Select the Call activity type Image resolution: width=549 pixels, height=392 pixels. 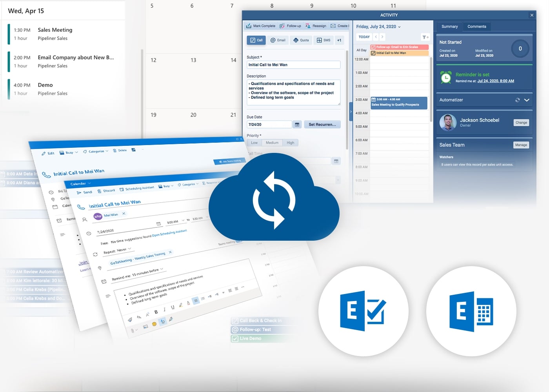point(256,40)
